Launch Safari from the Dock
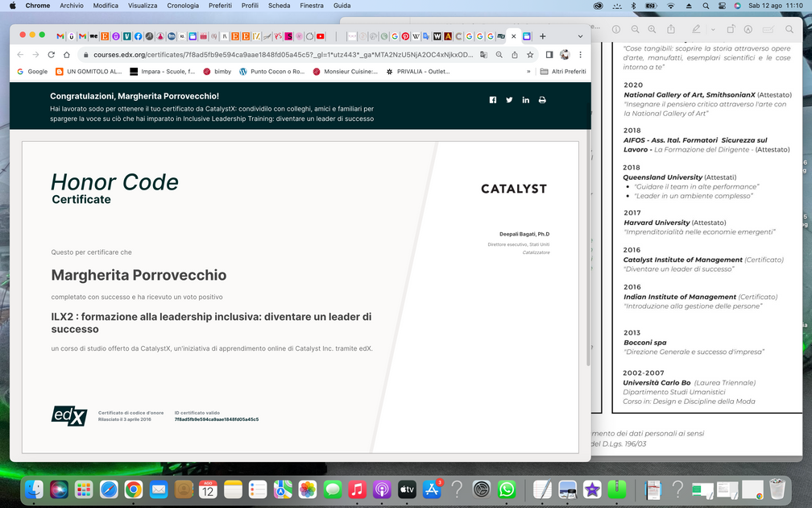812x508 pixels. (x=109, y=489)
